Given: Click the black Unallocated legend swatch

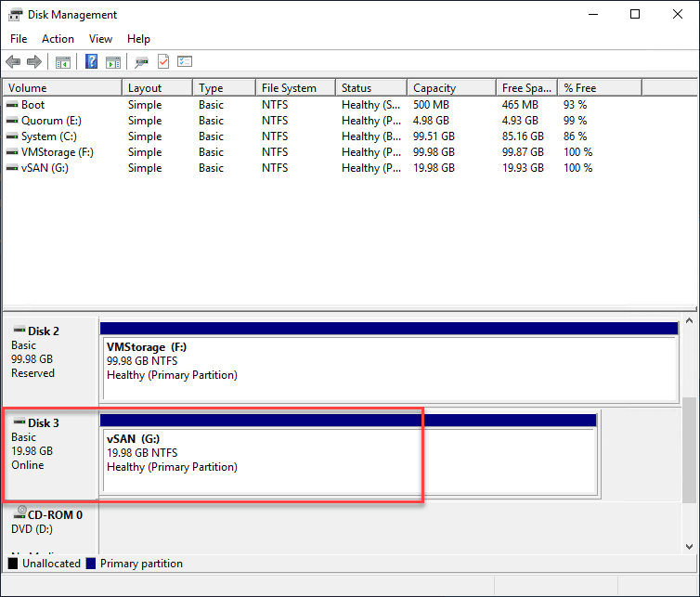Looking at the screenshot, I should (x=13, y=564).
